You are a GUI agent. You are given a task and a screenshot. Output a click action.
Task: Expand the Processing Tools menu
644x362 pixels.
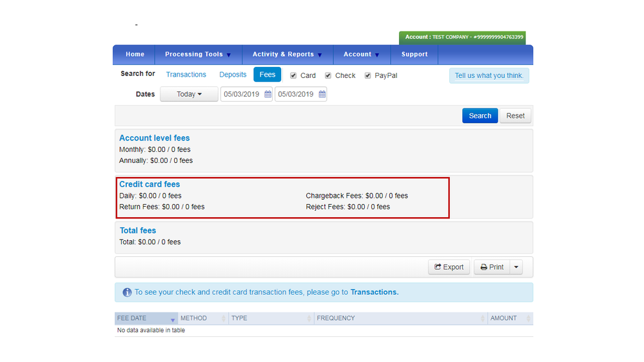click(198, 54)
